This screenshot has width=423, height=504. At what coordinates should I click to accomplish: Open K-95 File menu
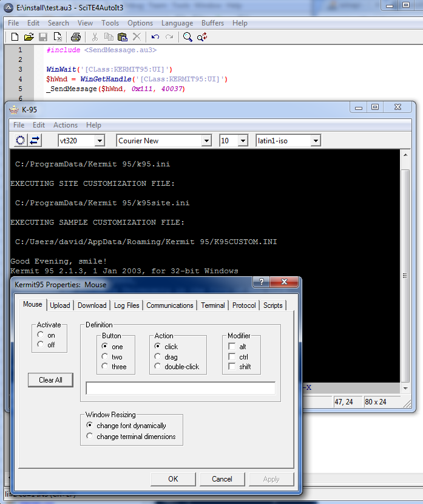[19, 125]
